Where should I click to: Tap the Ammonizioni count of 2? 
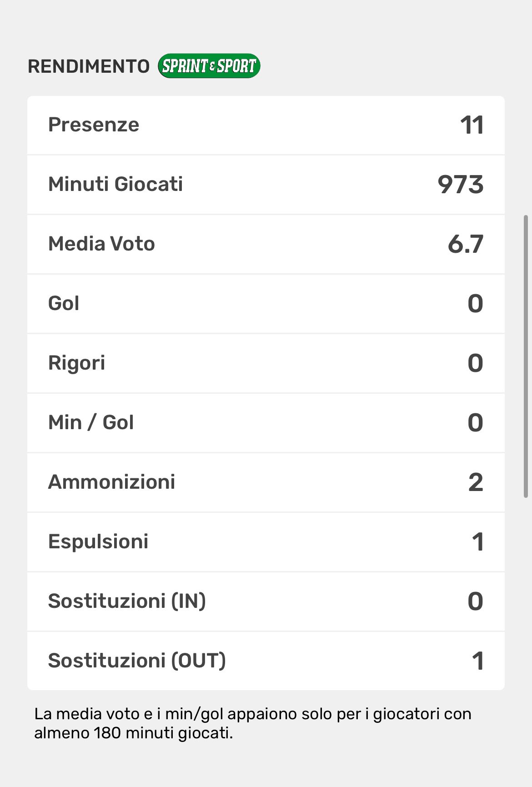coord(476,482)
